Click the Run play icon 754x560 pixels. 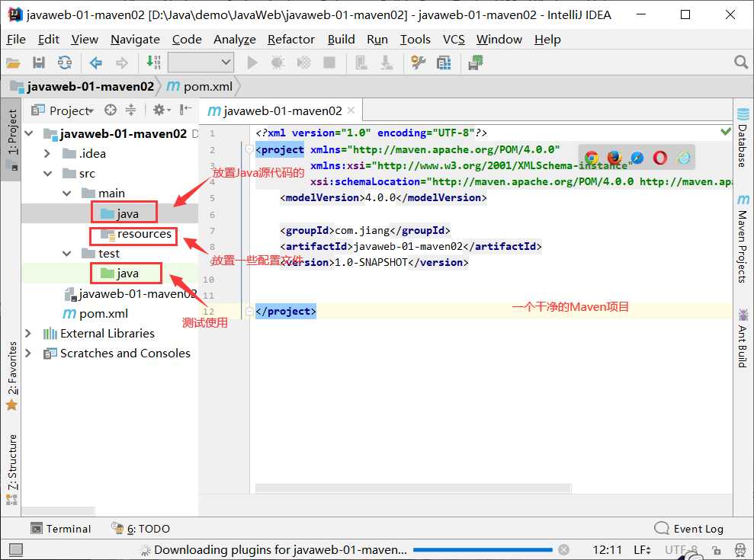tap(252, 62)
